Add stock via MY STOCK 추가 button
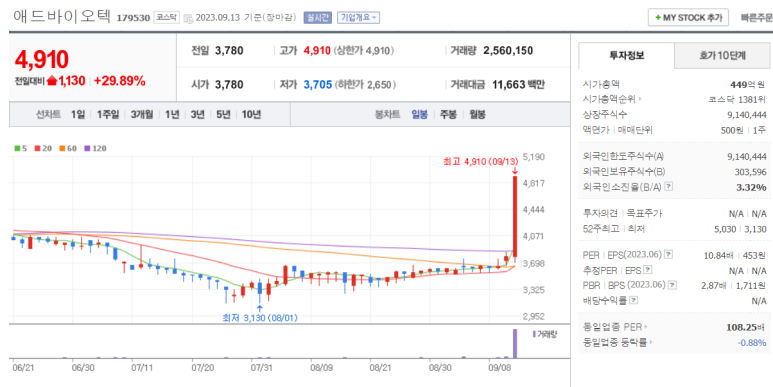Image resolution: width=773 pixels, height=387 pixels. point(688,17)
